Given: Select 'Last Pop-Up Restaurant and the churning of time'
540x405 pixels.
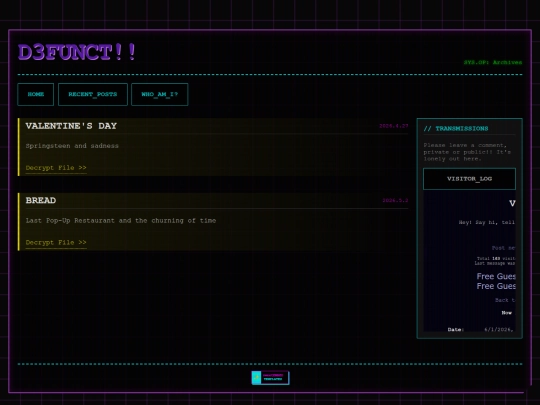Looking at the screenshot, I should point(121,220).
